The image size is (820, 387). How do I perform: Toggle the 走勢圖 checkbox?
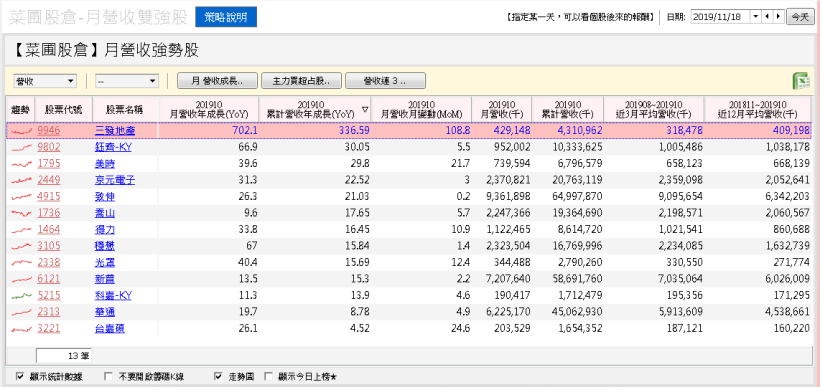(218, 376)
